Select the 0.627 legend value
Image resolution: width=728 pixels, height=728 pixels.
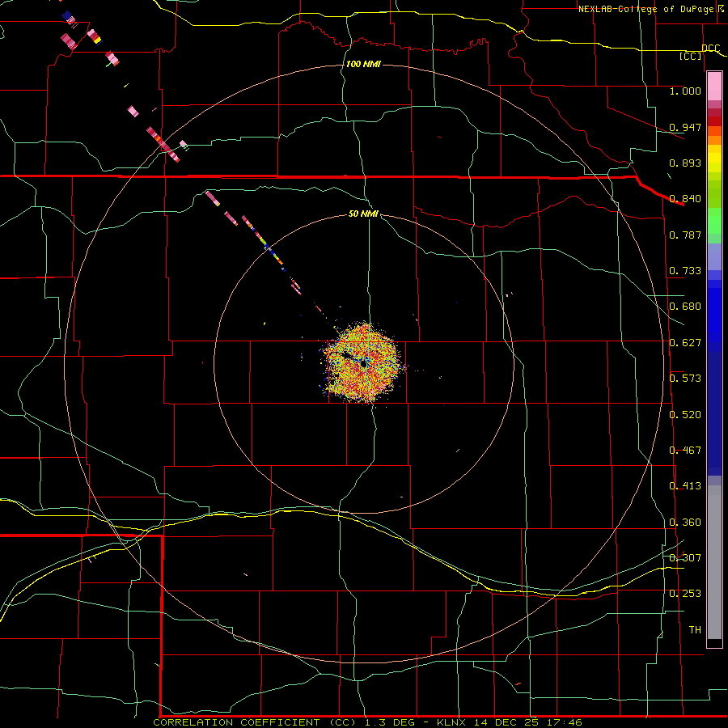pyautogui.click(x=685, y=343)
